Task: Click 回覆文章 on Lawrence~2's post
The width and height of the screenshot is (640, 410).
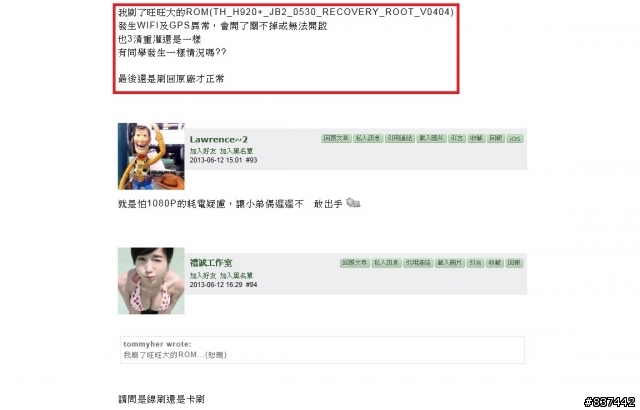Action: pyautogui.click(x=336, y=138)
